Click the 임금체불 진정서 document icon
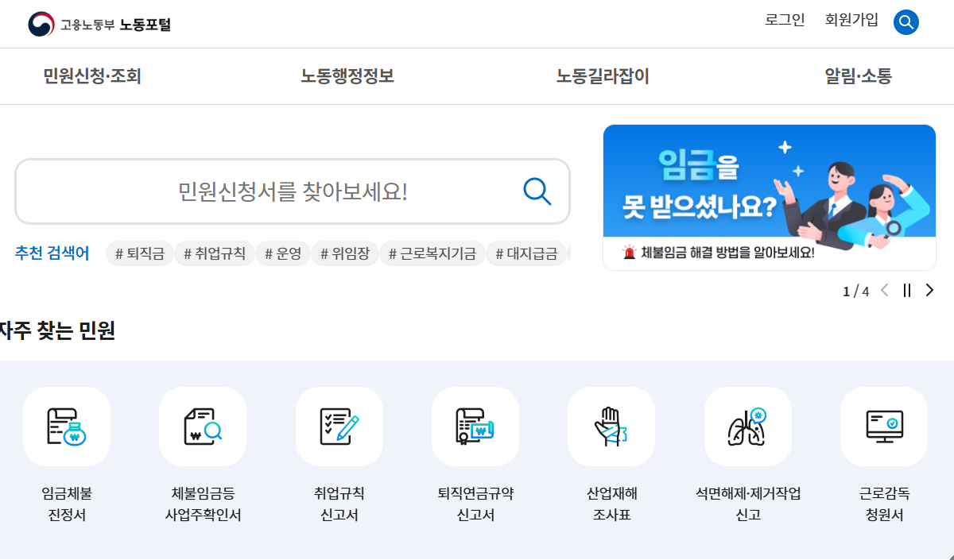The height and width of the screenshot is (560, 954). (x=67, y=427)
